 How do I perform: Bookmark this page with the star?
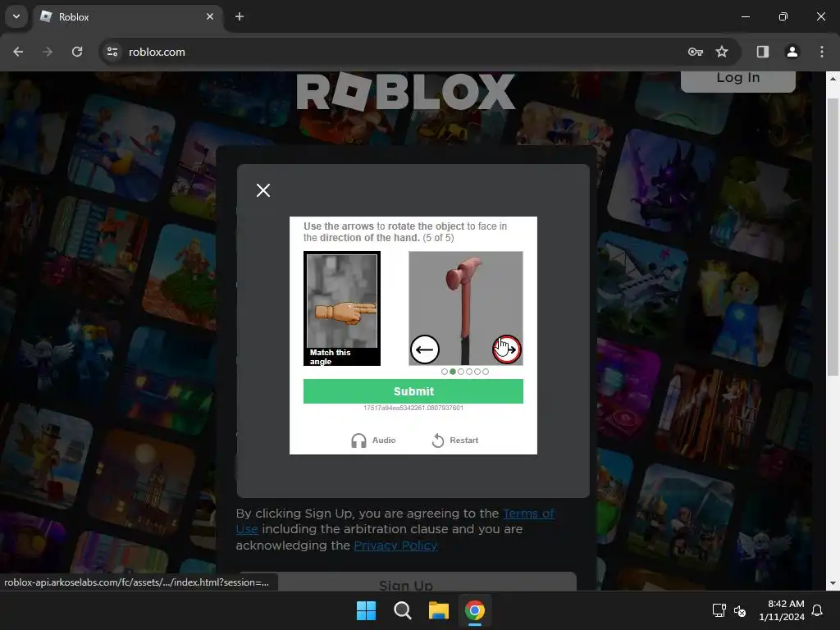point(722,52)
